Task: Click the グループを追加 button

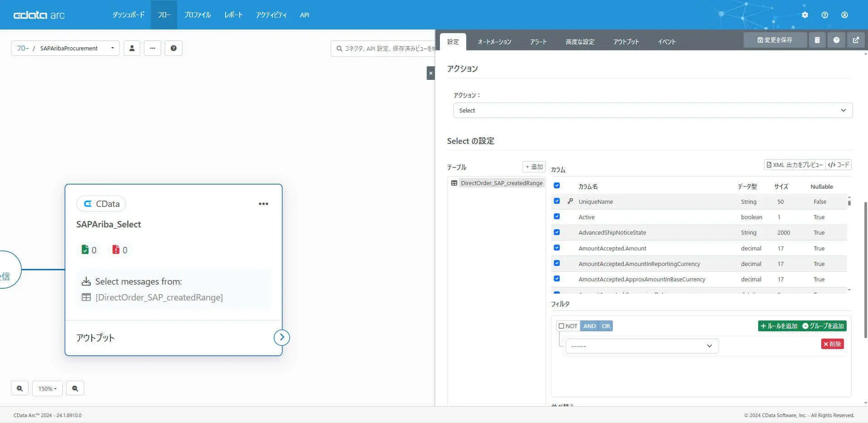Action: tap(823, 326)
